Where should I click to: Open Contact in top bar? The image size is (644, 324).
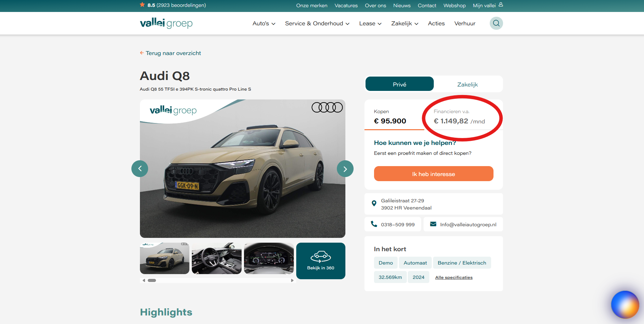[x=427, y=5]
